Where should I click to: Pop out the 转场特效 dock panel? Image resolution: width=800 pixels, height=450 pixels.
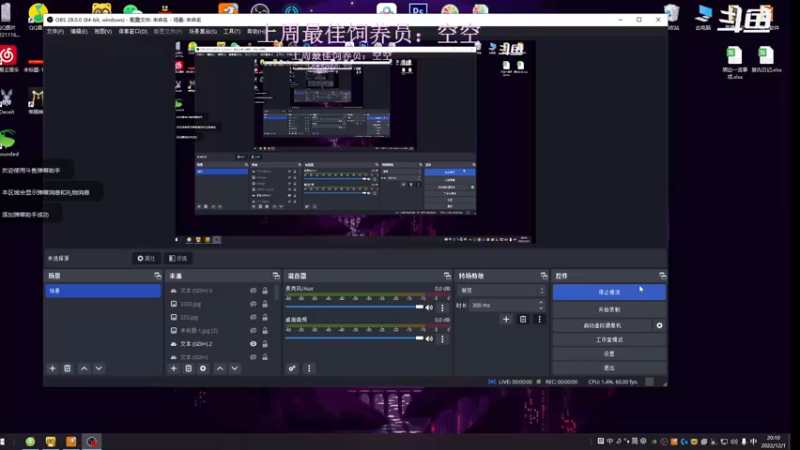point(544,276)
